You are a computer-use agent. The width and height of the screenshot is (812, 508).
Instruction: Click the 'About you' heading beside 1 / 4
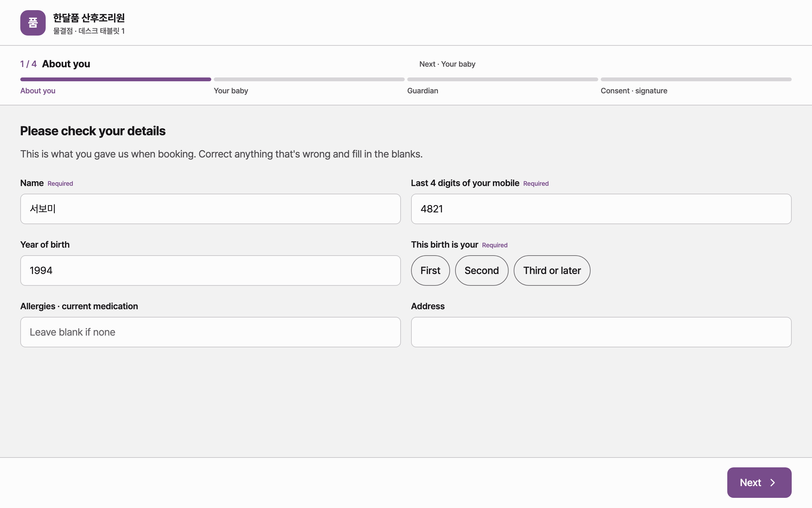tap(66, 64)
